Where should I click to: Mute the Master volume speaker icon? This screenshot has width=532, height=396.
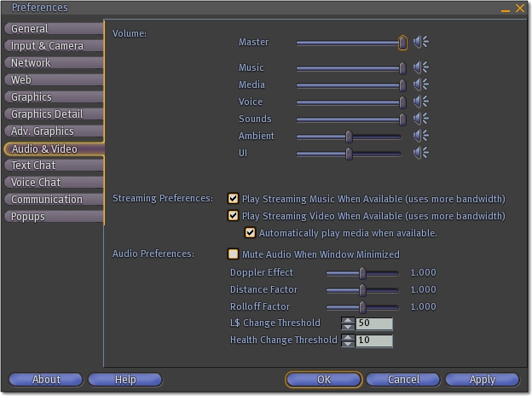[420, 42]
